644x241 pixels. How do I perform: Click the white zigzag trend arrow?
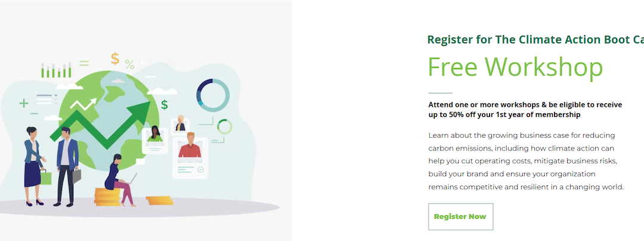coord(83,105)
